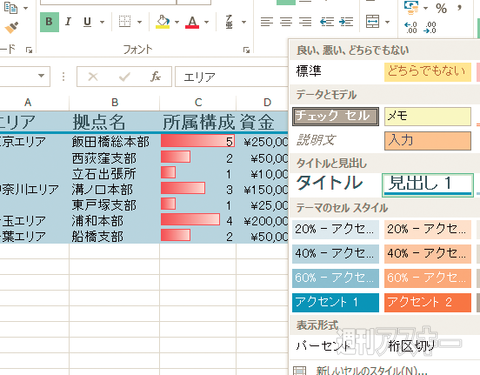Open Name Box dropdown
The width and height of the screenshot is (480, 375).
click(41, 76)
